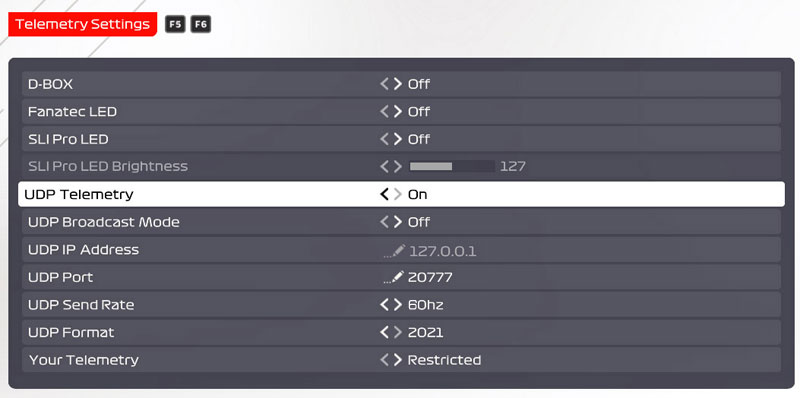Enable UDP Broadcast Mode via right arrow
Image resolution: width=800 pixels, height=398 pixels.
[398, 222]
